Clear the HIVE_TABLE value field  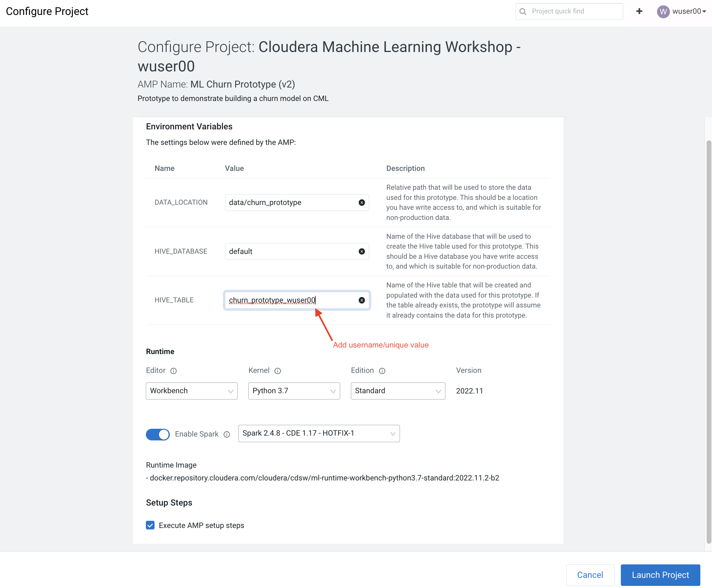pyautogui.click(x=362, y=300)
